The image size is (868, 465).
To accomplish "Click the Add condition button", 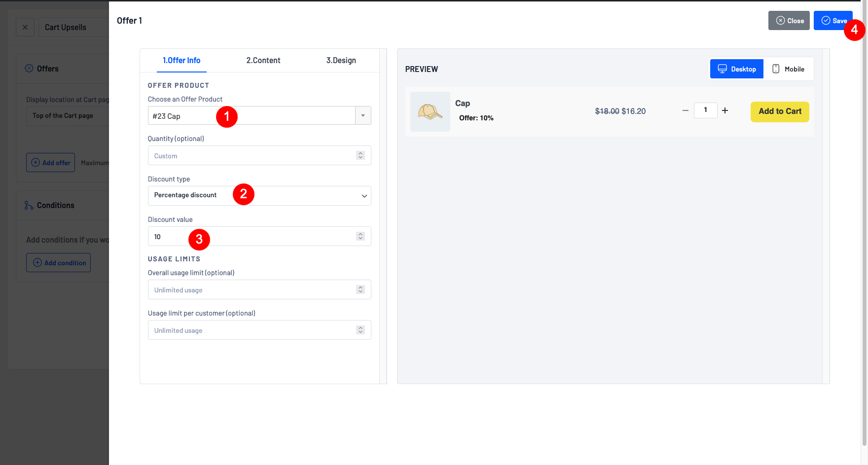I will pyautogui.click(x=59, y=263).
